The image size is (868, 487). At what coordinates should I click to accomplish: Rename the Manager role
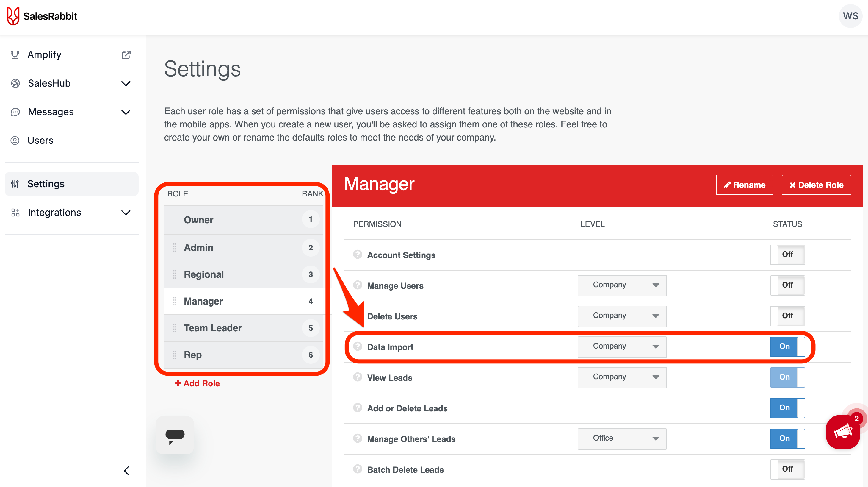[744, 185]
